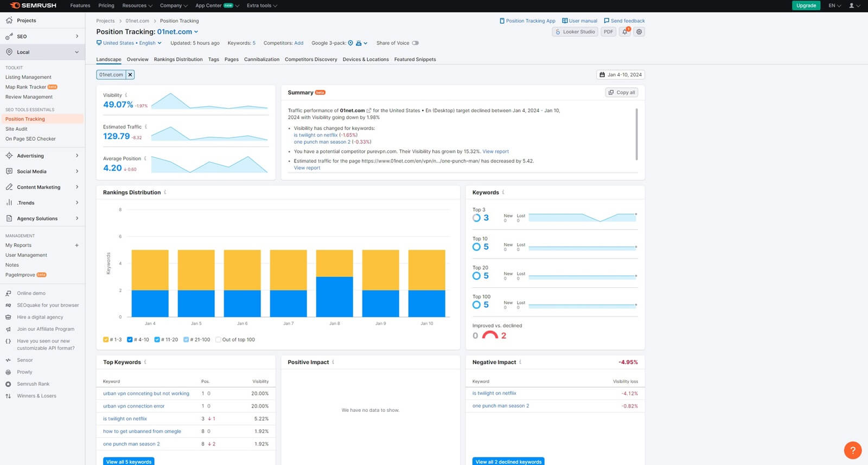Image resolution: width=868 pixels, height=465 pixels.
Task: Switch to the Rankings Distribution tab
Action: [178, 60]
